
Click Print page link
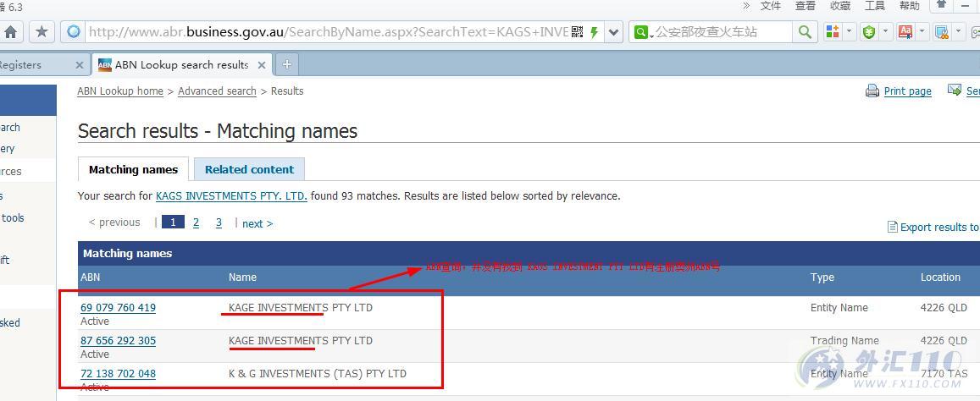(x=907, y=91)
